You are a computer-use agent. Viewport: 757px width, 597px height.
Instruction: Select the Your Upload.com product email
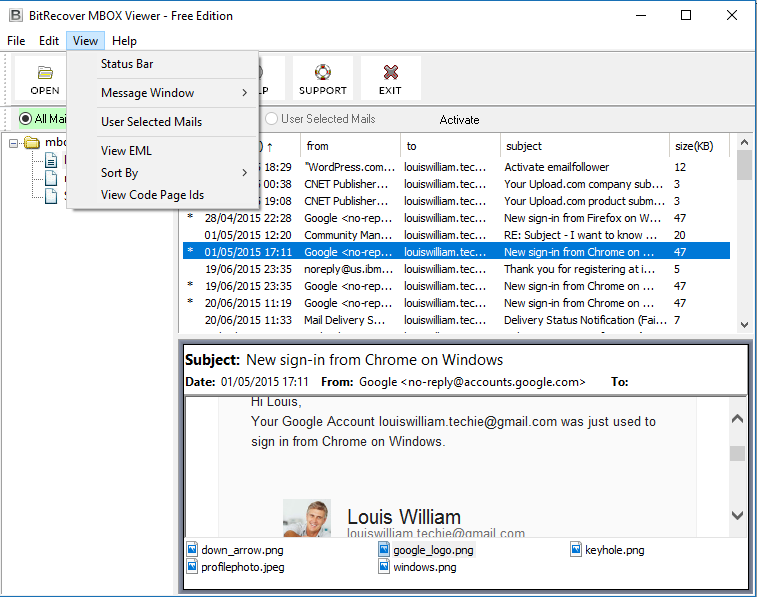456,201
